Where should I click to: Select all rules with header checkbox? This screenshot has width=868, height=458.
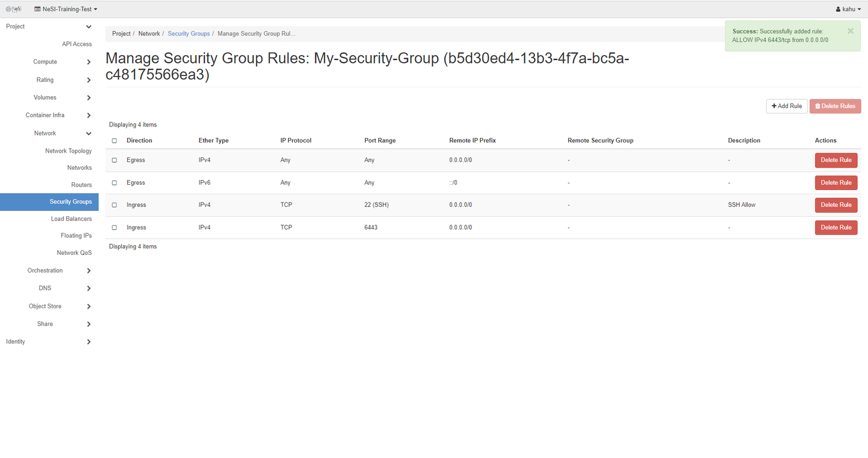(115, 141)
